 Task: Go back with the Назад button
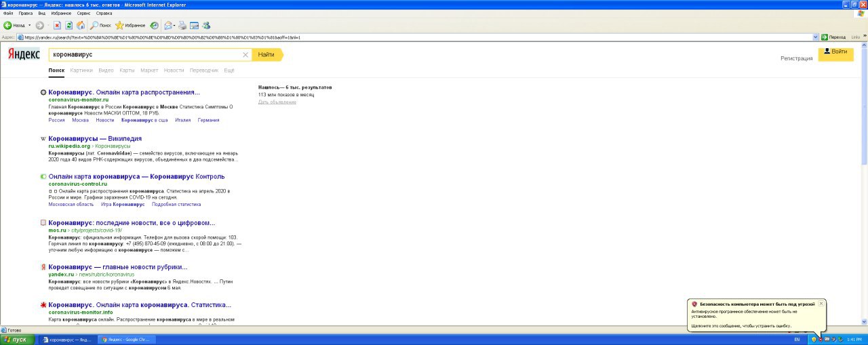(14, 25)
